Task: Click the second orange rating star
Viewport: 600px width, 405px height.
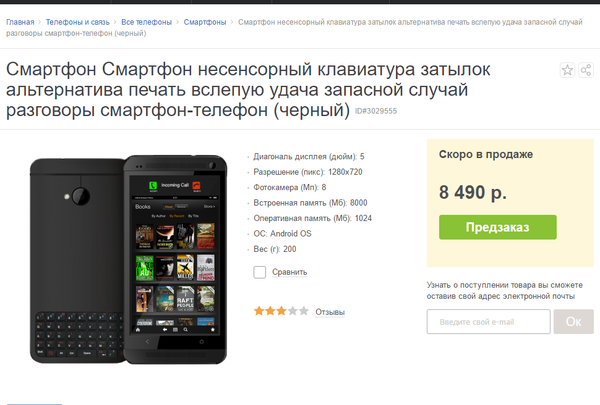Action: pyautogui.click(x=271, y=311)
